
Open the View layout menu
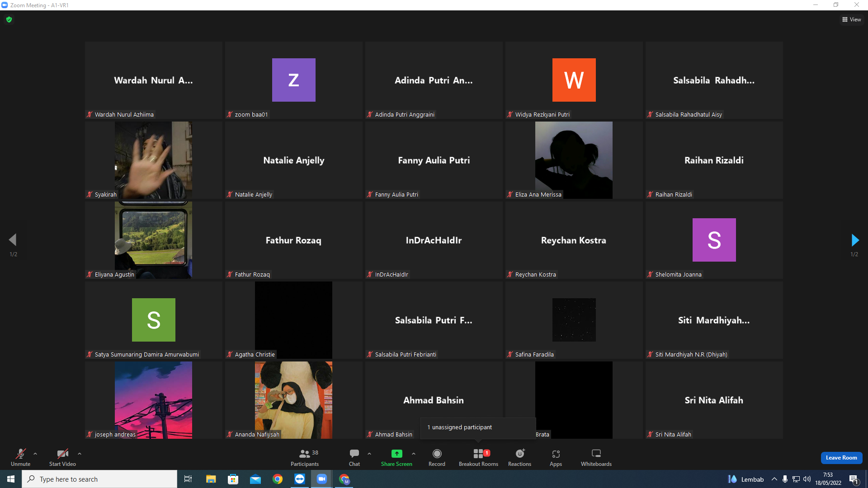[x=852, y=19]
